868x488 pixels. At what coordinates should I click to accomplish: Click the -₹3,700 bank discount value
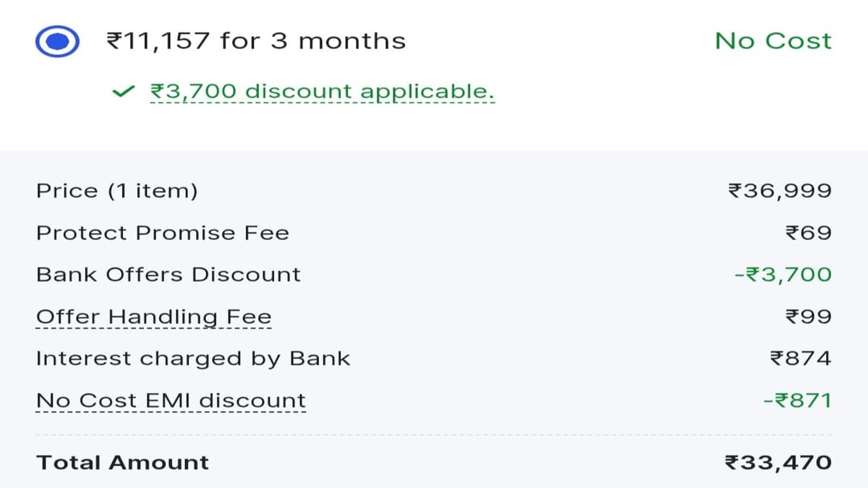pyautogui.click(x=783, y=275)
